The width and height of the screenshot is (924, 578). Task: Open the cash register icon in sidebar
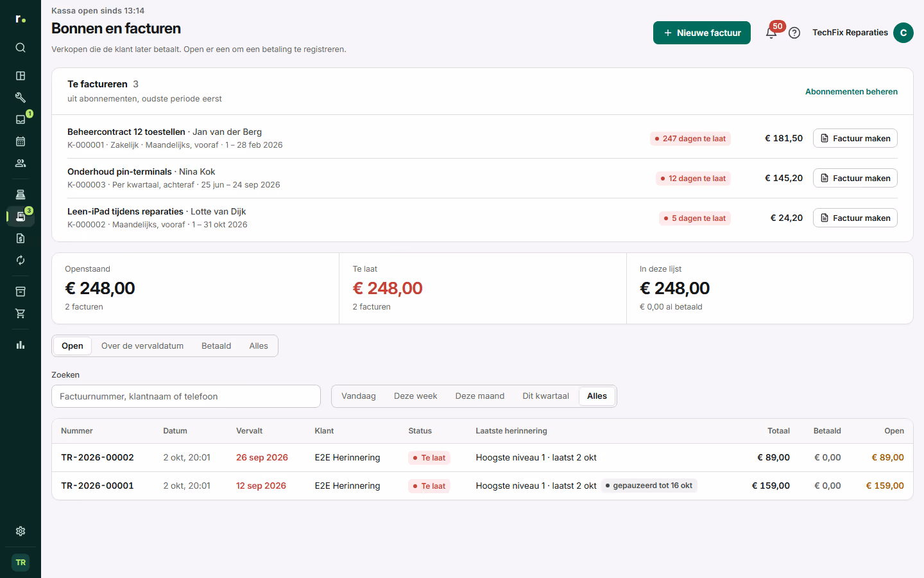tap(21, 195)
